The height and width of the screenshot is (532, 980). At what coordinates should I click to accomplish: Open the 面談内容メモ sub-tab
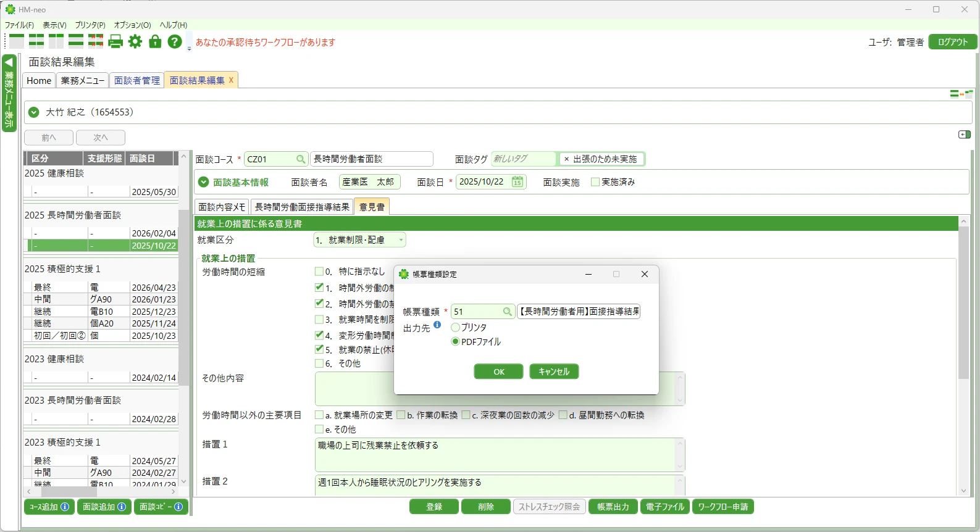tap(222, 207)
